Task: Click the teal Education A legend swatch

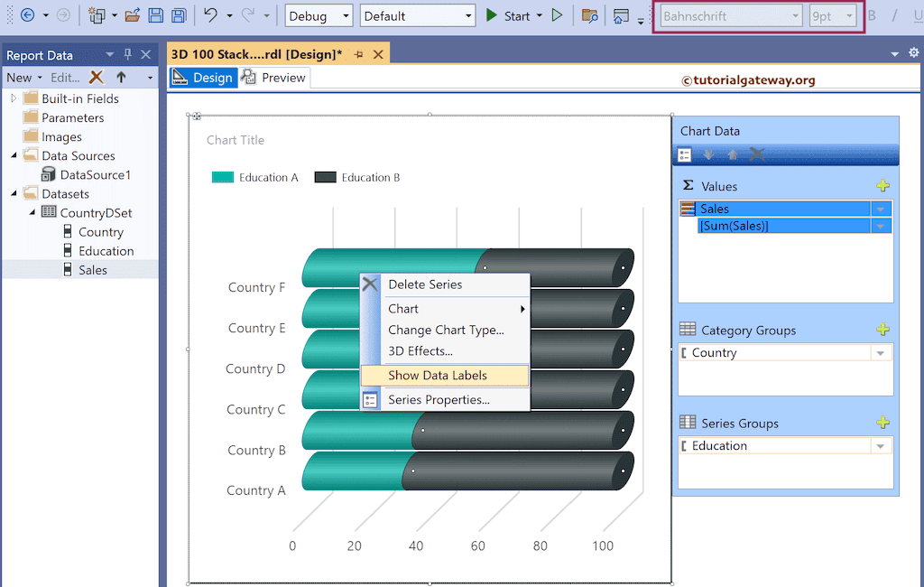Action: click(x=220, y=177)
